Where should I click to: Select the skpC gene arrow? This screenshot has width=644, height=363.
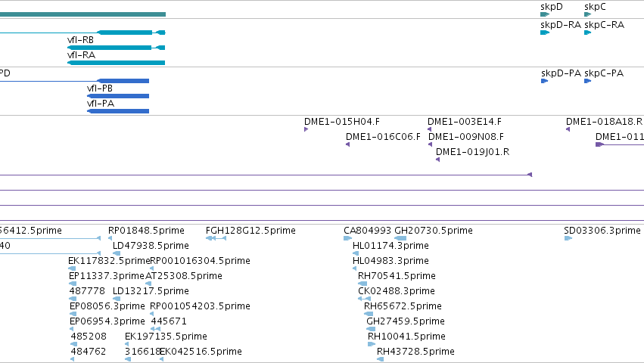tap(588, 14)
